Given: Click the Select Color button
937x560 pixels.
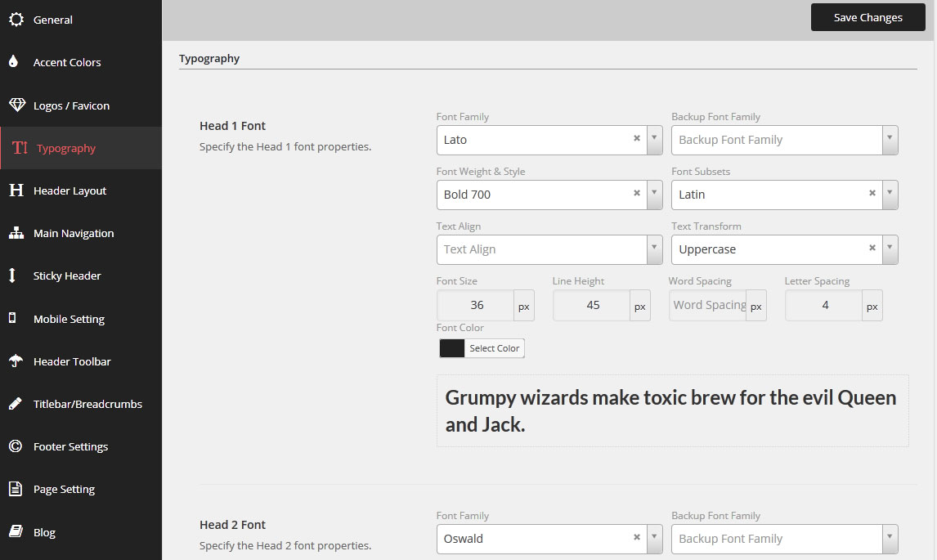Looking at the screenshot, I should (x=495, y=348).
